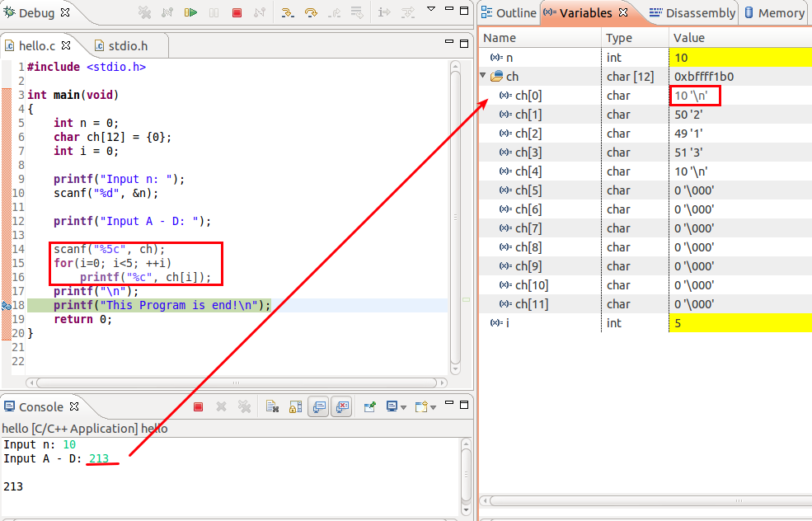Click the Memory tab icon
This screenshot has height=521, width=812.
click(749, 12)
